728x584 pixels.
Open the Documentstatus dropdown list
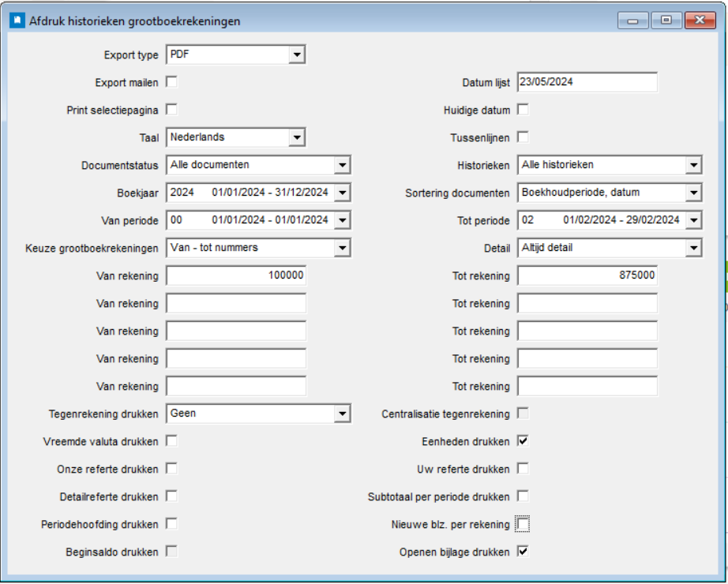pos(342,165)
